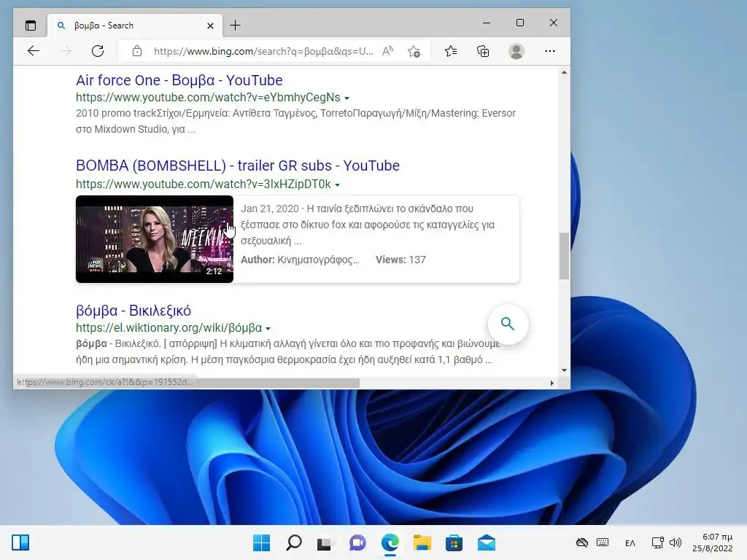Open Settings and more menu
The height and width of the screenshot is (560, 747).
point(550,51)
